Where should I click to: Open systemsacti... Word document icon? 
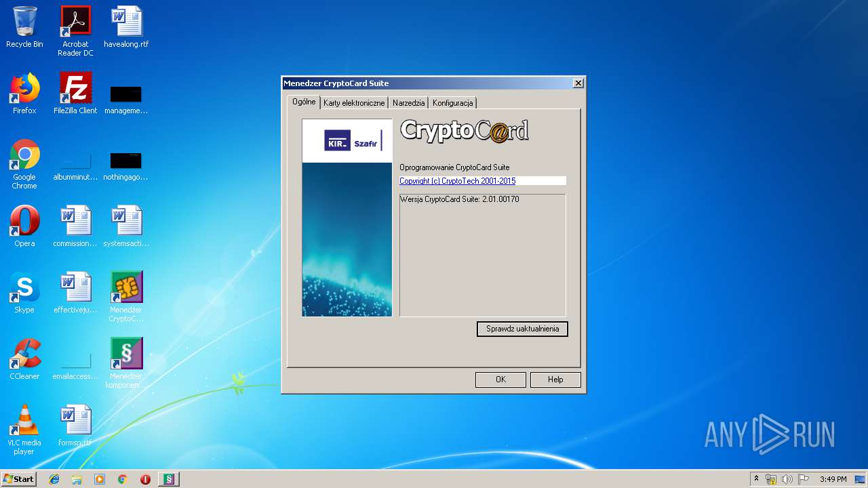coord(126,226)
